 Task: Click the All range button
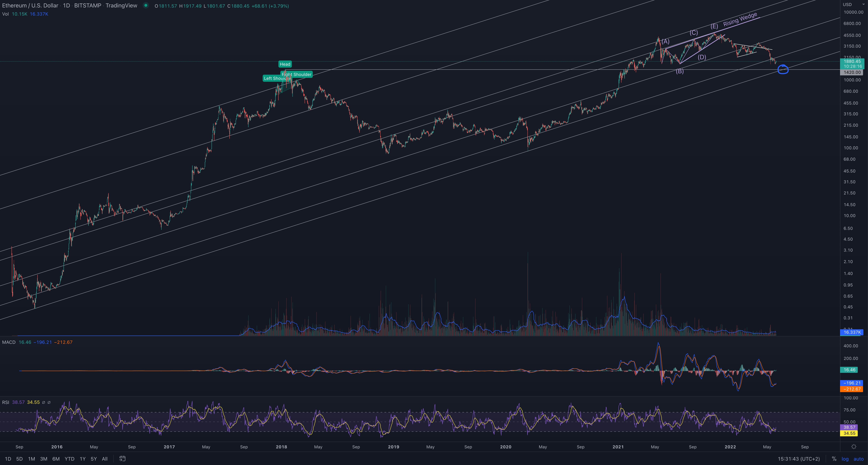point(104,459)
